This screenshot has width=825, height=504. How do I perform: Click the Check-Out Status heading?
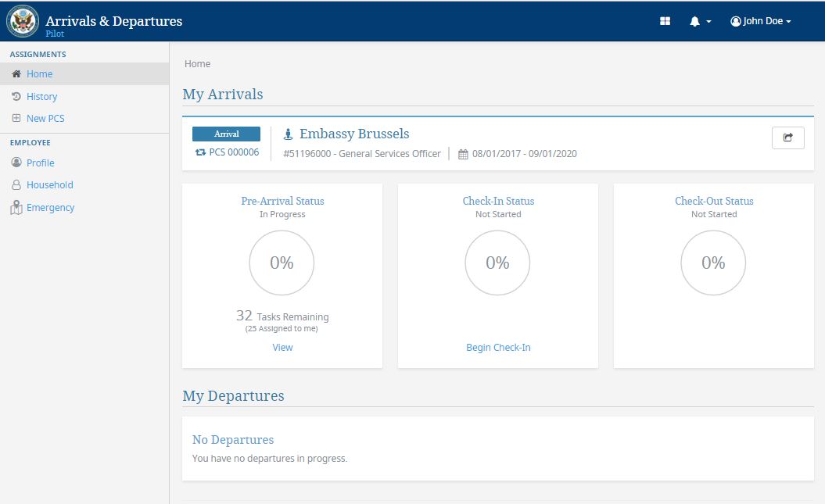point(714,201)
